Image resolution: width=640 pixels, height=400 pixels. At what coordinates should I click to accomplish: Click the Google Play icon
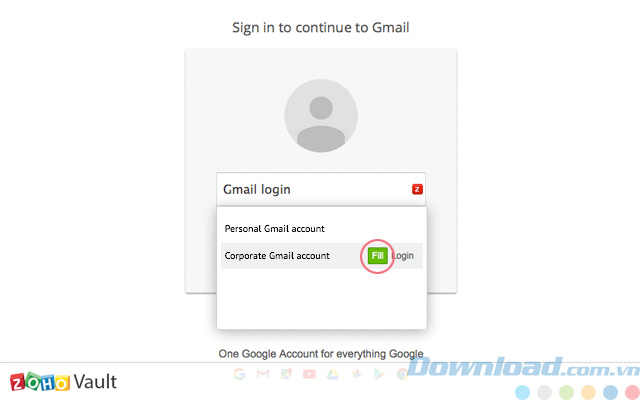[379, 374]
